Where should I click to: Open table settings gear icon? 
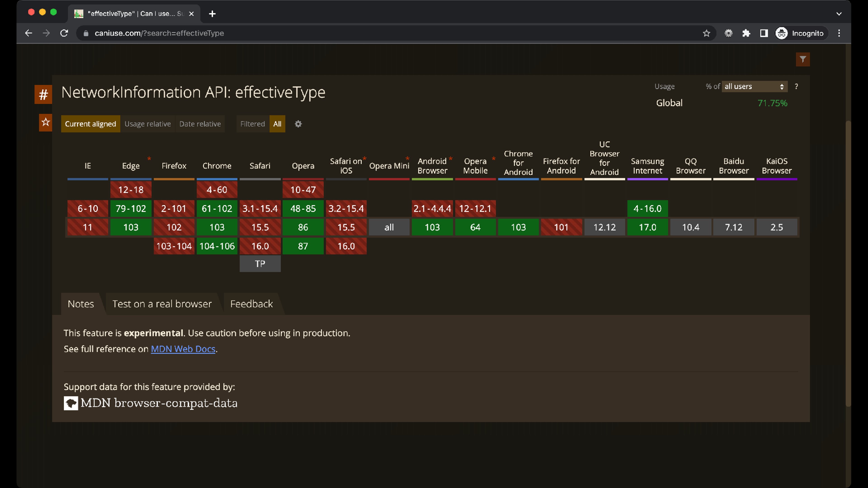coord(298,124)
